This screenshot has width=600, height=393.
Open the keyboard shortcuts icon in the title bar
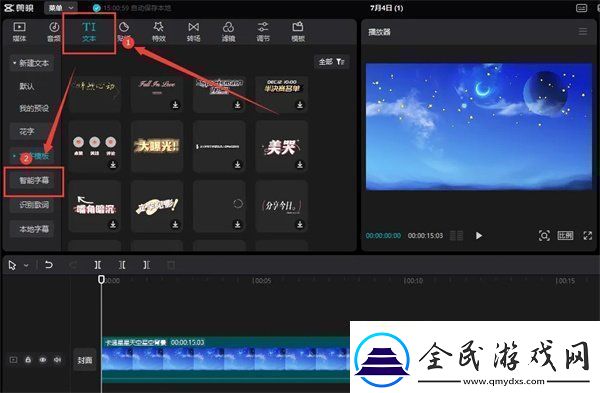582,8
